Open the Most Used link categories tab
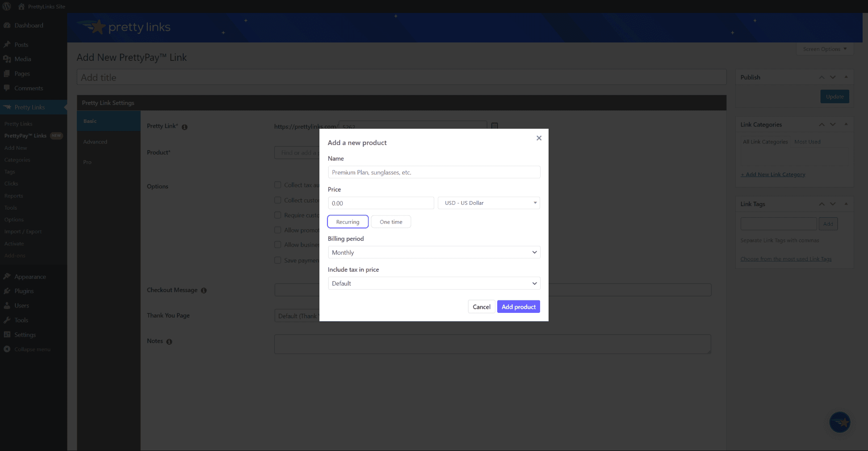868x451 pixels. pyautogui.click(x=807, y=142)
